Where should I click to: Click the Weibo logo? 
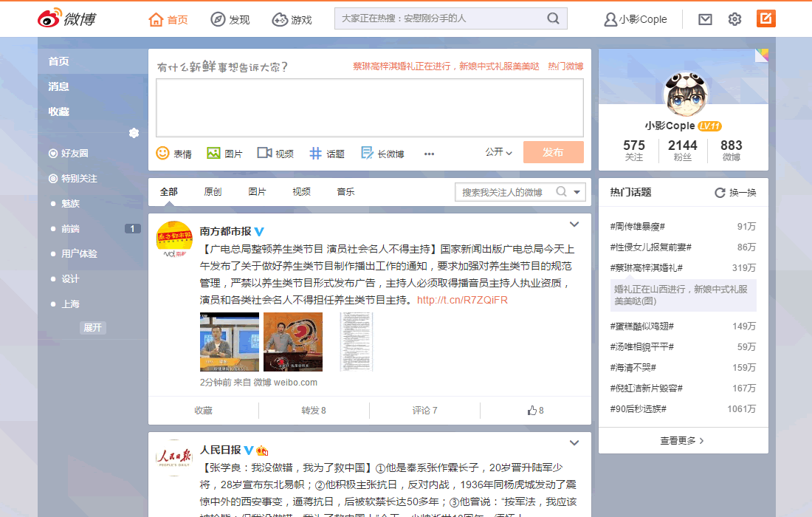pos(66,18)
